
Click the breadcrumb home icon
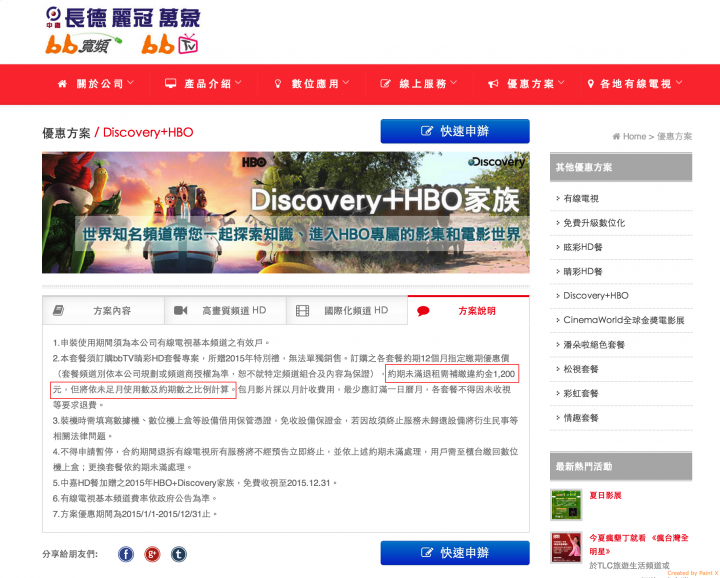[616, 136]
